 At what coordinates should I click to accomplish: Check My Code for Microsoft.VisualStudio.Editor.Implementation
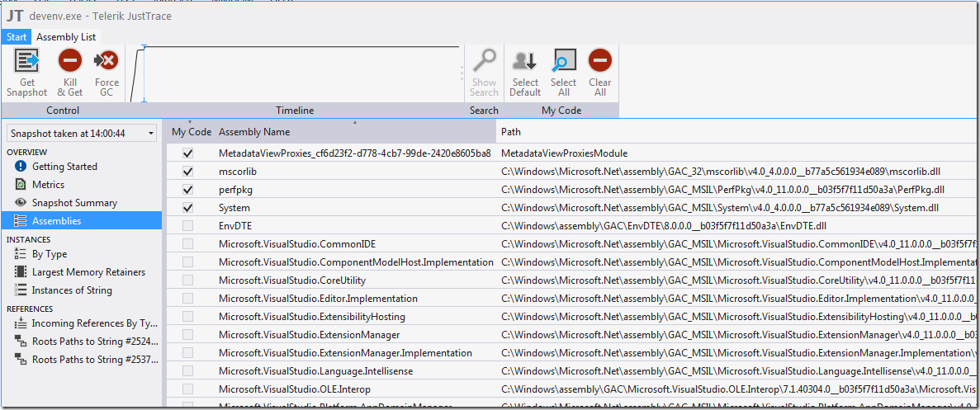click(x=187, y=299)
